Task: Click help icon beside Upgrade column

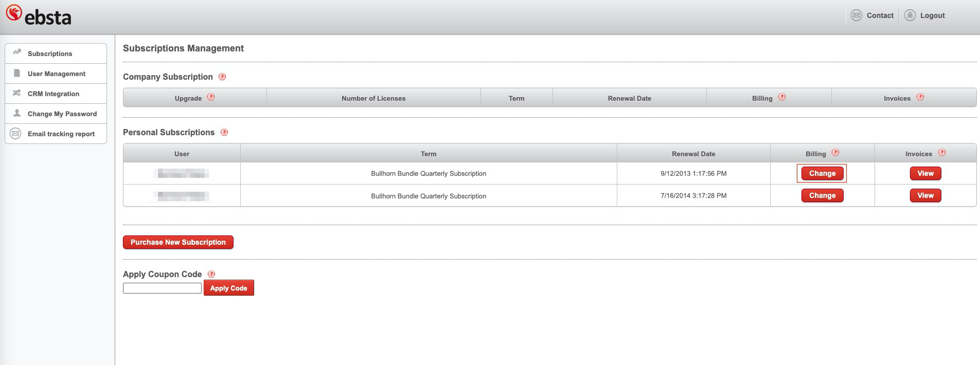Action: pyautogui.click(x=211, y=97)
